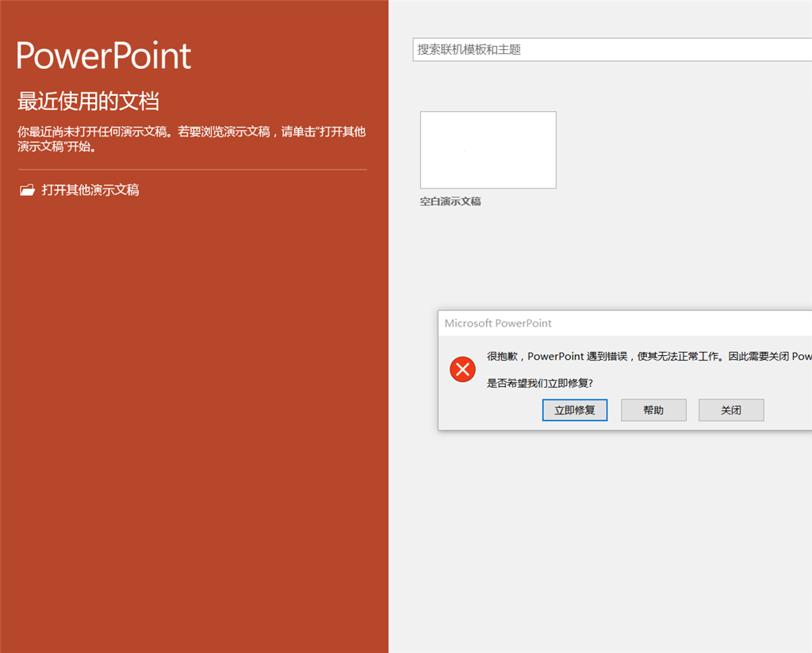The width and height of the screenshot is (812, 653).
Task: Click the 你最近尚未打开任何演示文稿 description text
Action: click(x=192, y=139)
